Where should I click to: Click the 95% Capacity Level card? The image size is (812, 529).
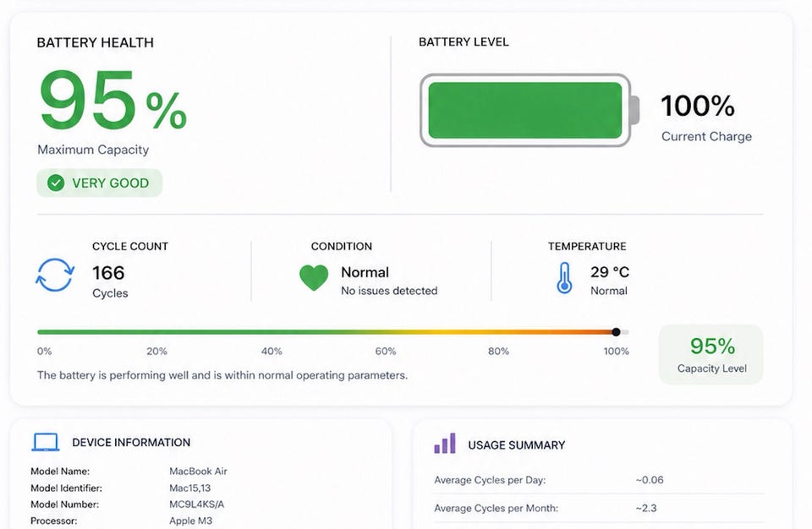(710, 355)
